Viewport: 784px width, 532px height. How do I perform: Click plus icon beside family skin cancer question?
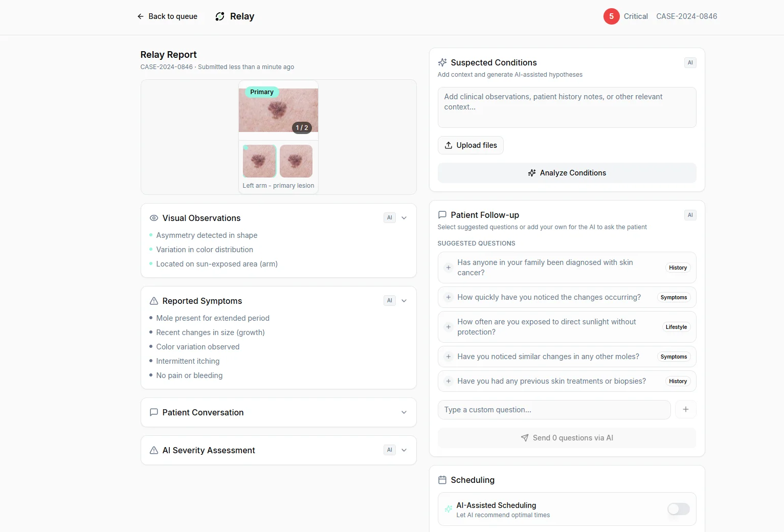click(448, 268)
